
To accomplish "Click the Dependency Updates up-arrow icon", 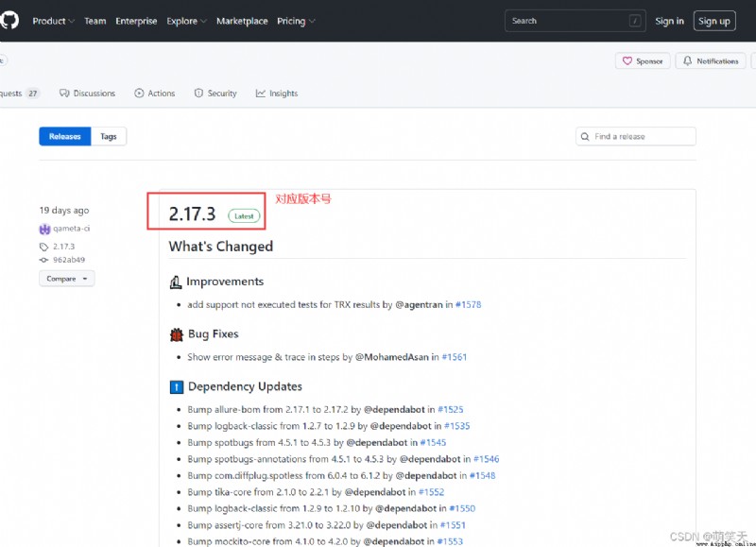I will [177, 387].
